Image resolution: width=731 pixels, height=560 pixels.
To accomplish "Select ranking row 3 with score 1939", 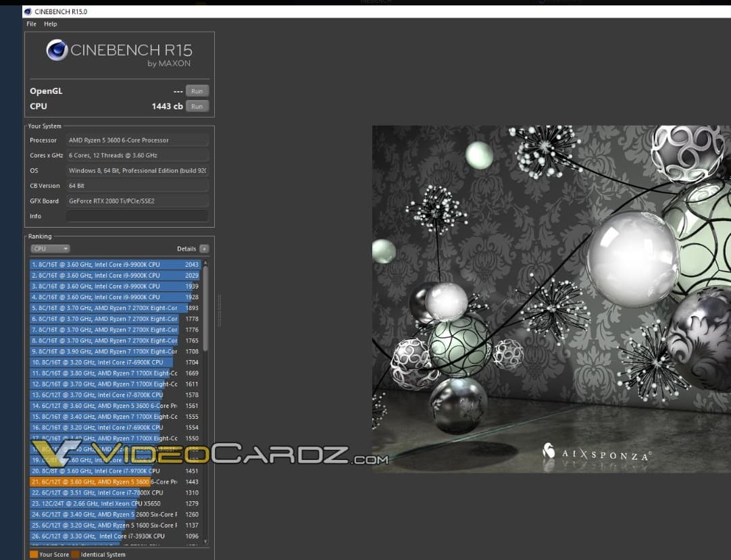I will point(116,286).
